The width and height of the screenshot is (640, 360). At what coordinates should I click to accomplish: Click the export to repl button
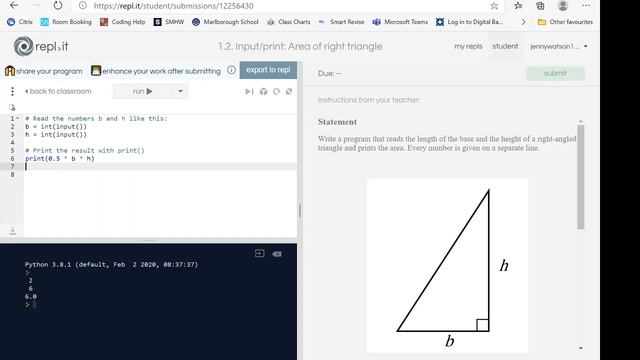tap(268, 70)
